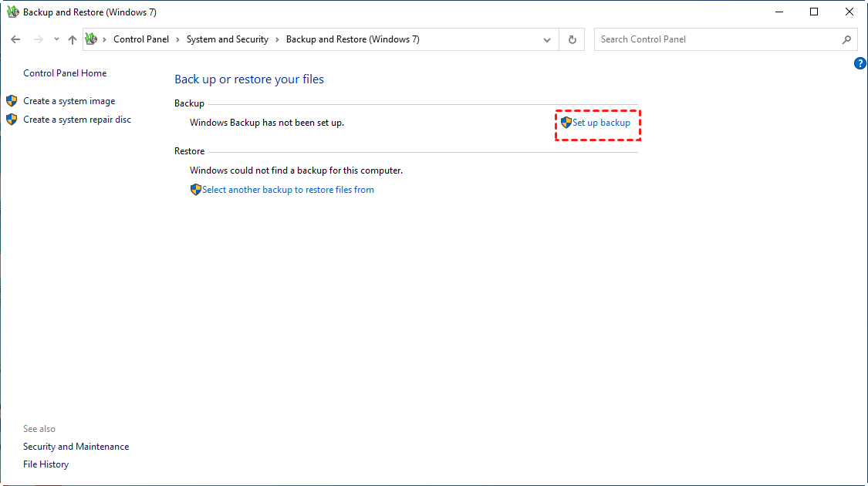Click the search magnifier icon
The height and width of the screenshot is (486, 868).
847,39
